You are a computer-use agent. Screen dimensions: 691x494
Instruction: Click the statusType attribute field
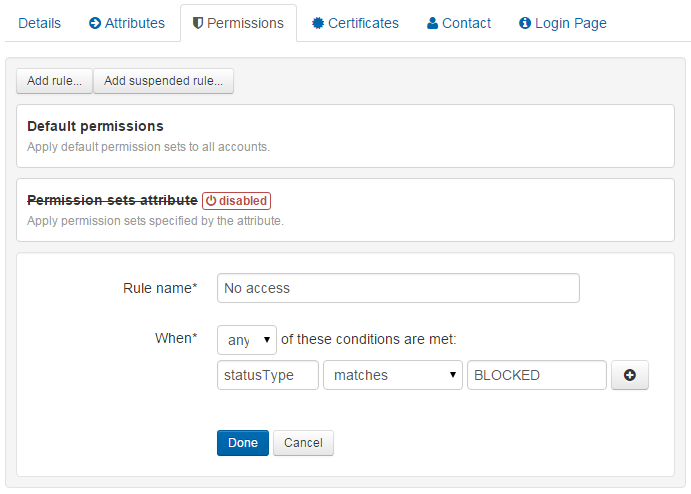click(267, 375)
